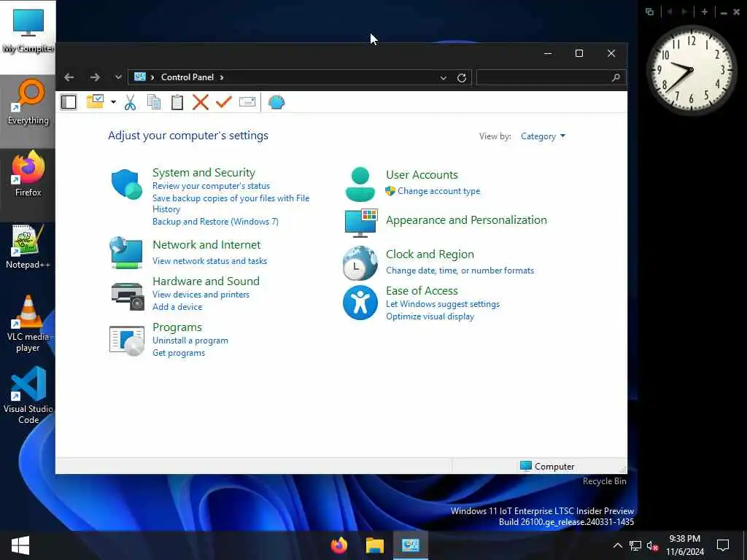This screenshot has width=747, height=560.
Task: Open File Explorer from the taskbar
Action: (x=374, y=545)
